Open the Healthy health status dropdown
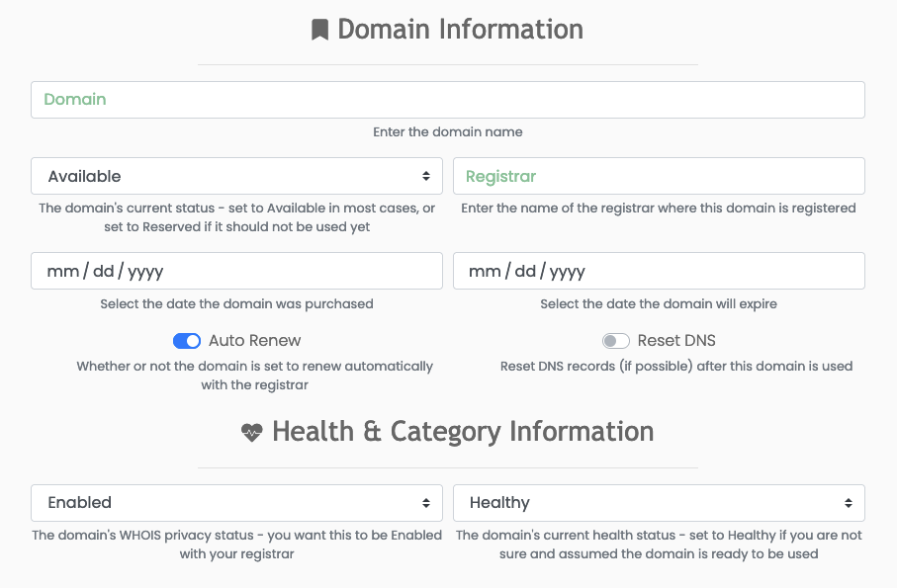This screenshot has height=588, width=897. [x=659, y=503]
